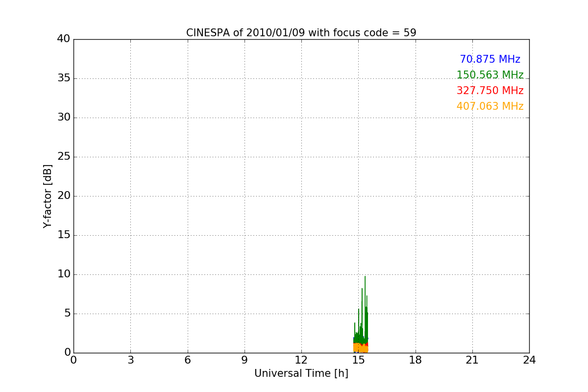Click the x-axis tick label 9
Image resolution: width=588 pixels, height=392 pixels.
click(245, 360)
